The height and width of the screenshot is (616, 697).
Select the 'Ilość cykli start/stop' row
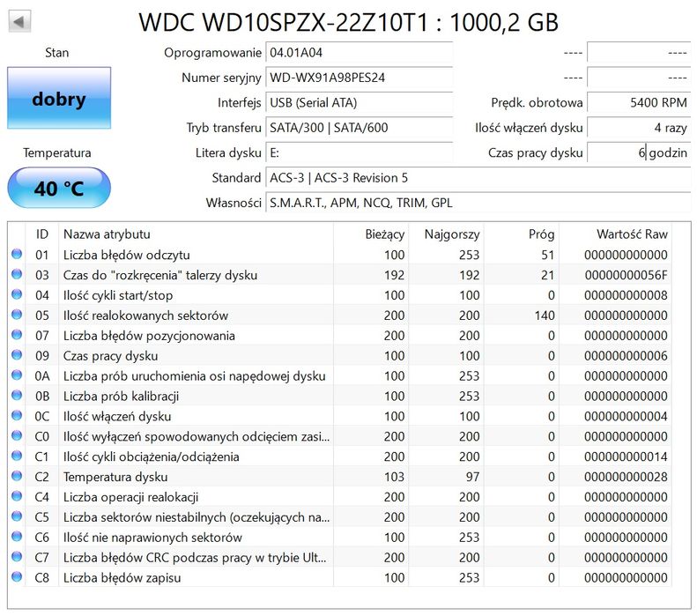tap(340, 295)
